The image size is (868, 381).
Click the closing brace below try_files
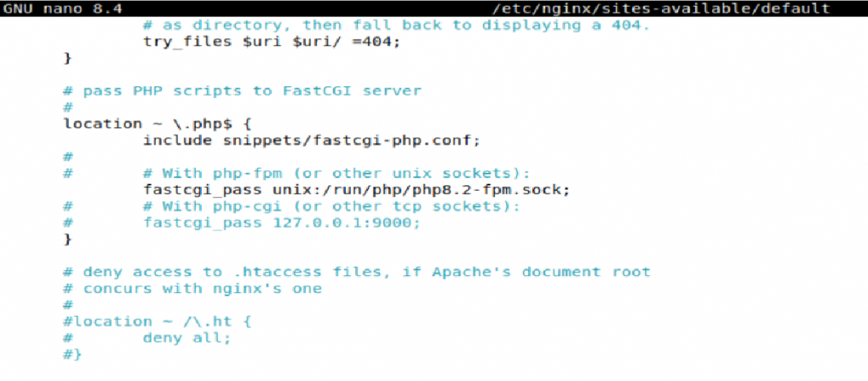coord(68,58)
